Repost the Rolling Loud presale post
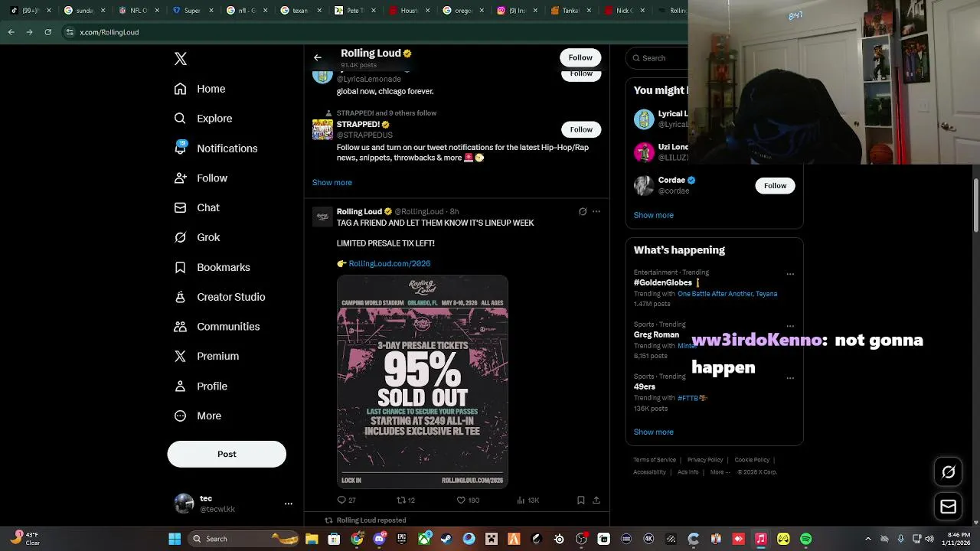The image size is (980, 551). point(406,500)
